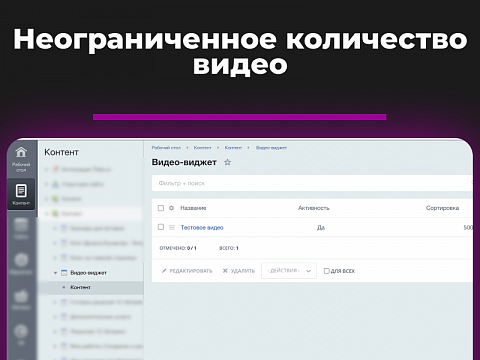Open the Действия dropdown

click(289, 271)
